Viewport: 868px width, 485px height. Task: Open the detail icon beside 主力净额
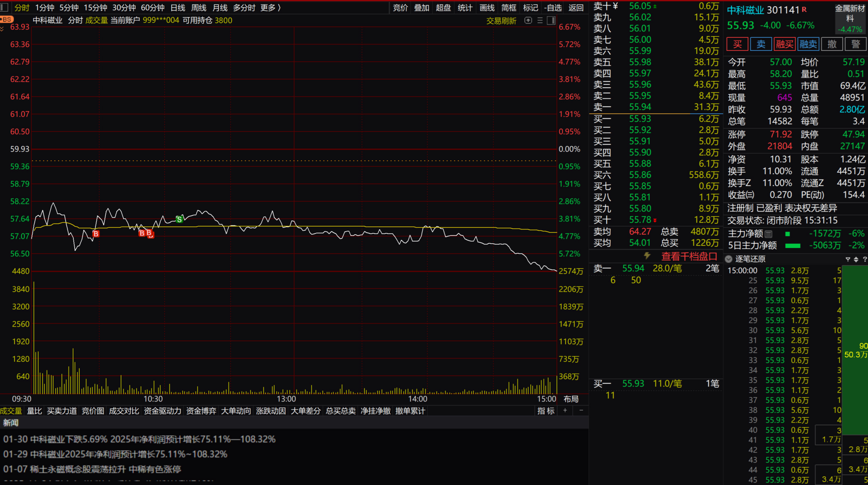pyautogui.click(x=768, y=234)
